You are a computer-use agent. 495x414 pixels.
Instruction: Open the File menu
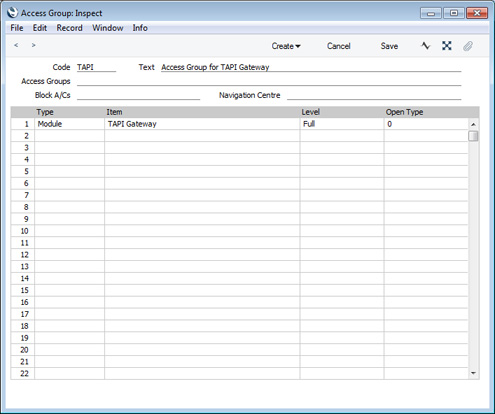(x=17, y=28)
